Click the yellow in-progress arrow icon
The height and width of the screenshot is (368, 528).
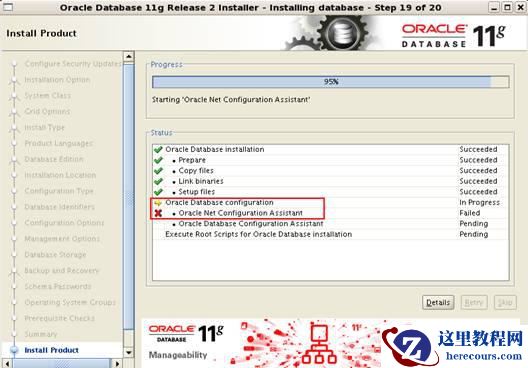(x=158, y=203)
